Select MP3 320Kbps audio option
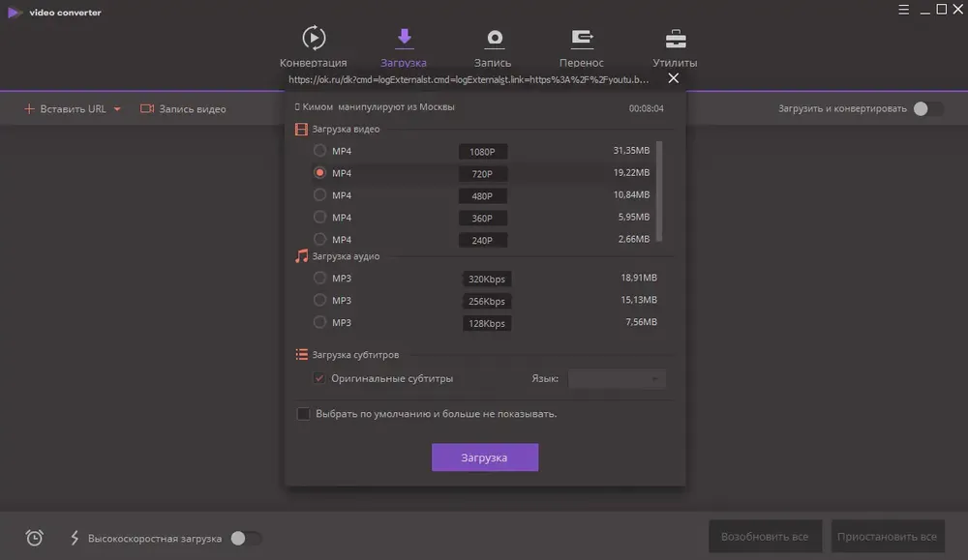The height and width of the screenshot is (560, 968). pyautogui.click(x=319, y=279)
